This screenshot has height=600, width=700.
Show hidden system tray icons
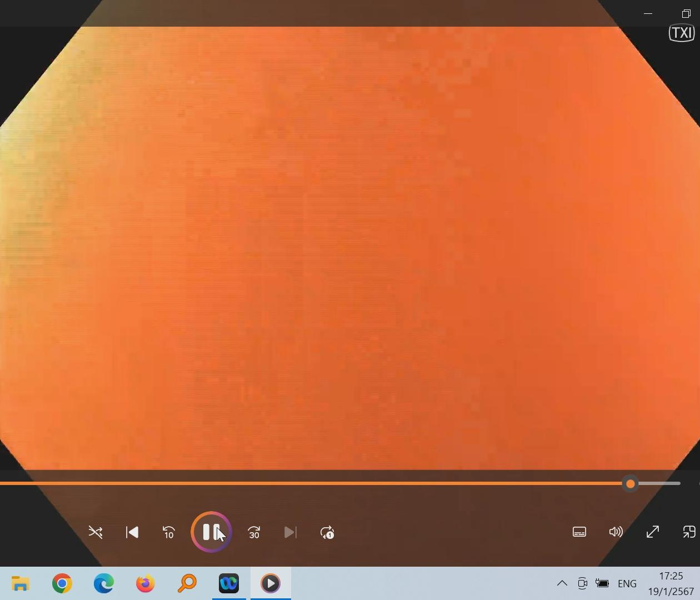562,583
